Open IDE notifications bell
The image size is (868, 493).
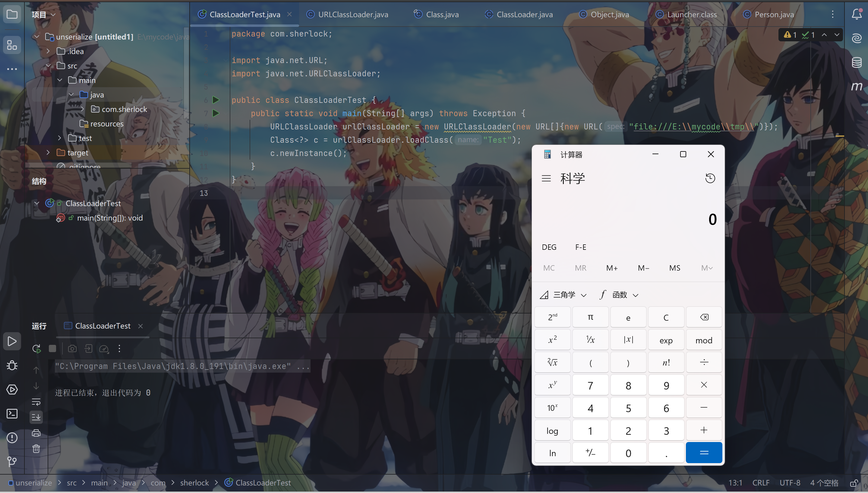click(857, 14)
